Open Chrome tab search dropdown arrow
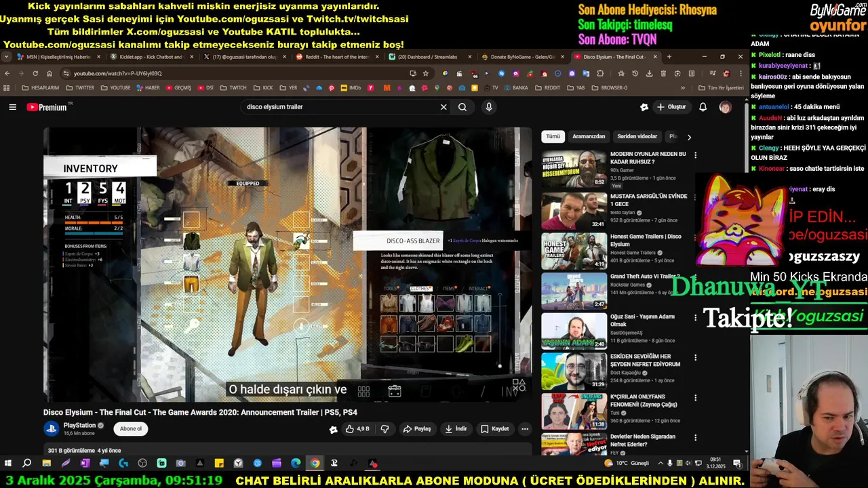The image size is (868, 488). click(7, 57)
